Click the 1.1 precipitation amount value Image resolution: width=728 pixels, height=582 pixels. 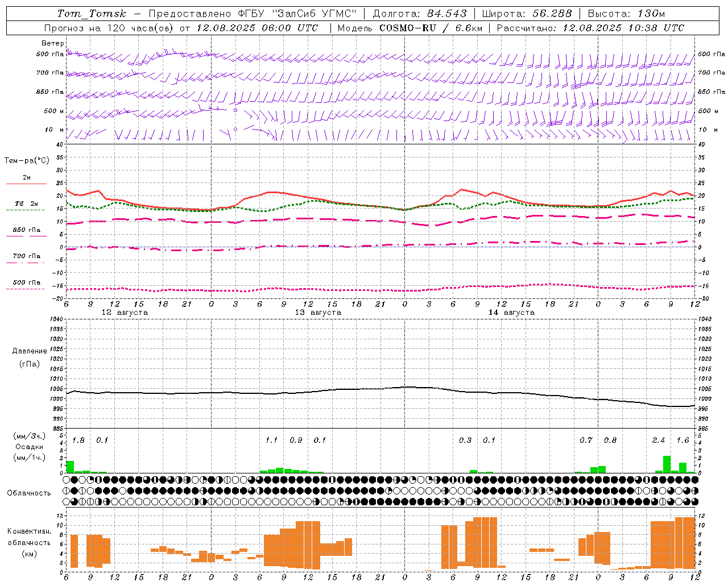pyautogui.click(x=271, y=440)
